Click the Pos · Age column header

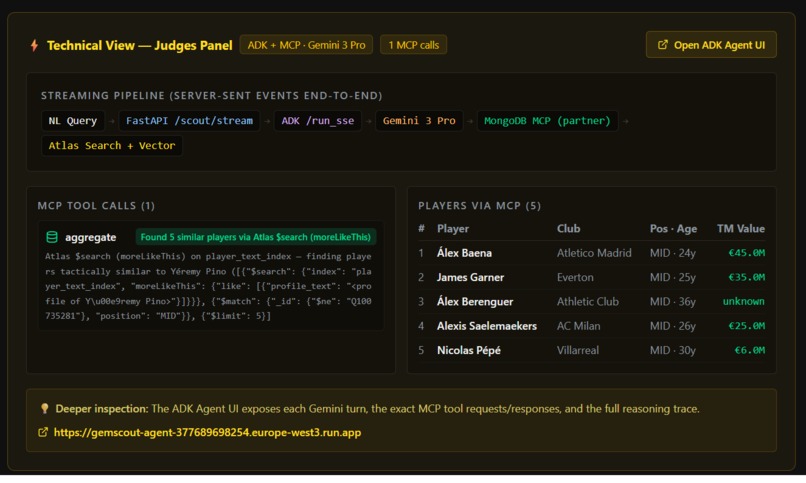coord(673,229)
